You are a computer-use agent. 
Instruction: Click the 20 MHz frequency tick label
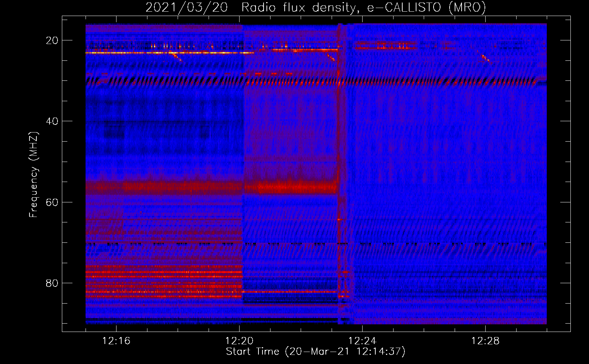pyautogui.click(x=52, y=40)
